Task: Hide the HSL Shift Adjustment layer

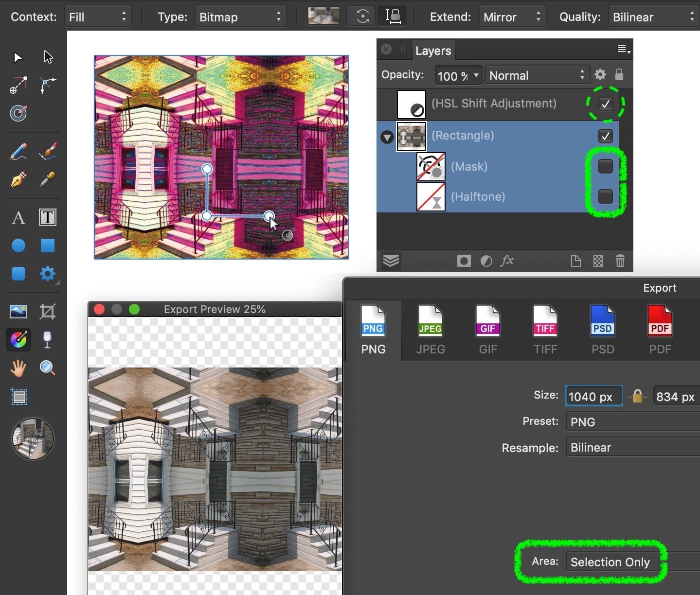Action: click(x=605, y=104)
